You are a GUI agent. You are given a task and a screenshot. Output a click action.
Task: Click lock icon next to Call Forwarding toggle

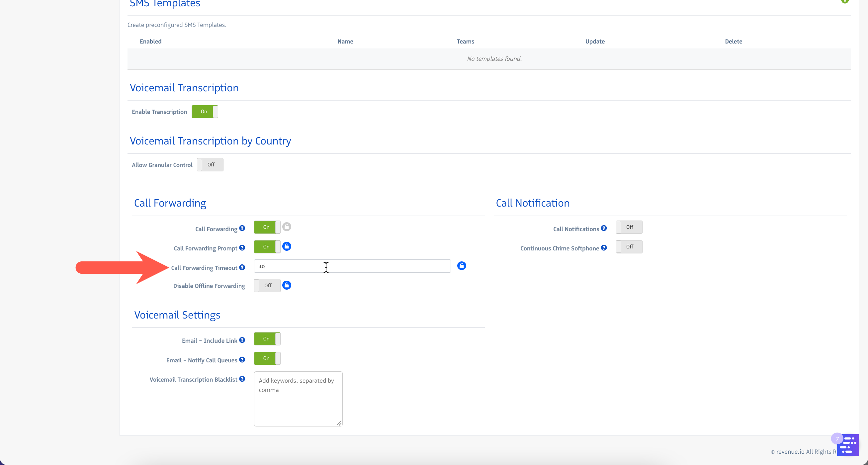[x=287, y=227]
